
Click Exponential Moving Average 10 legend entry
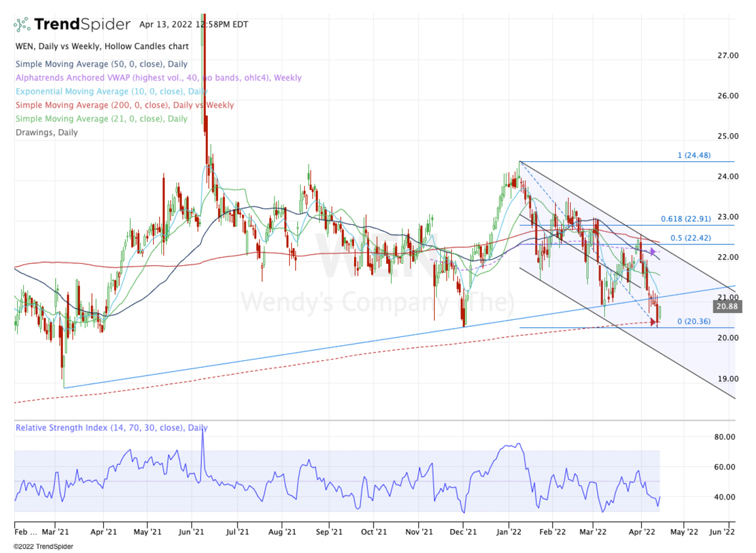pos(112,91)
